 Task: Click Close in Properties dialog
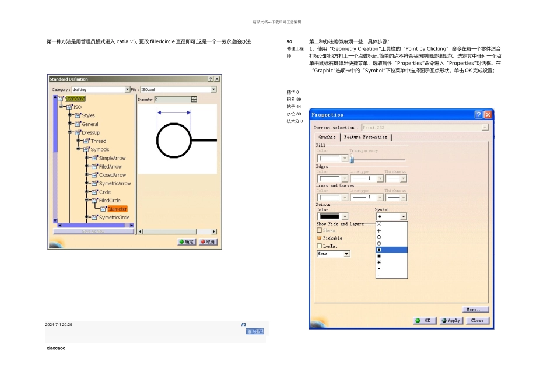tap(478, 321)
